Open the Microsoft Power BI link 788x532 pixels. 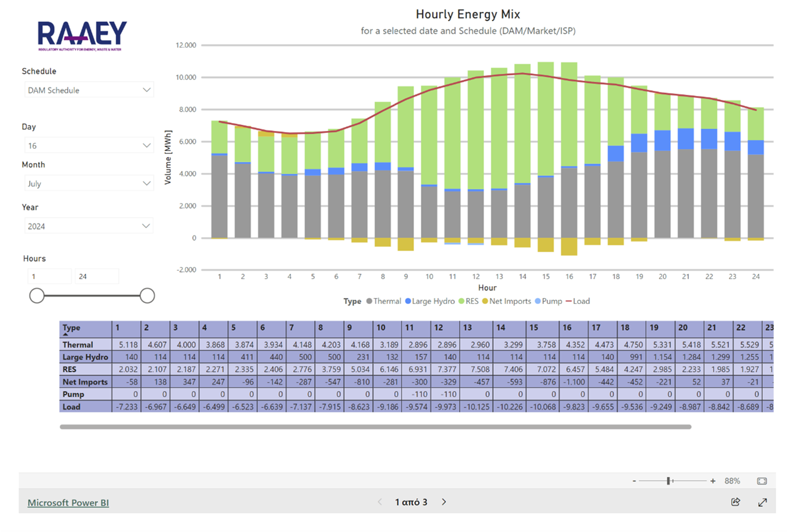click(x=68, y=503)
